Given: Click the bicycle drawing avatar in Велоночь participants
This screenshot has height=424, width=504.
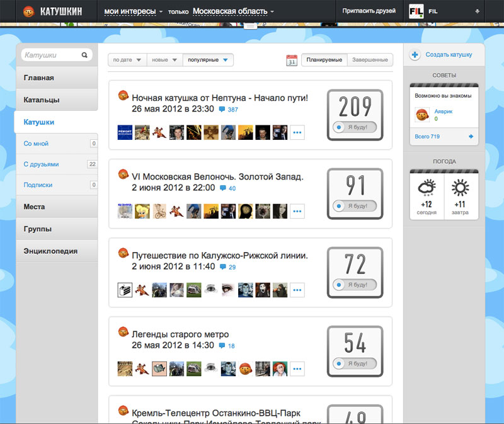Looking at the screenshot, I should (159, 211).
